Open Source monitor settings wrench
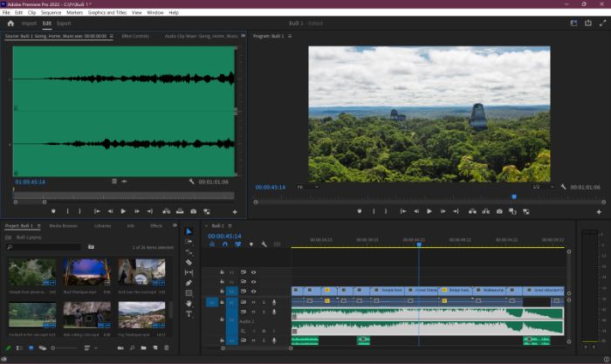This screenshot has width=611, height=364. (191, 182)
